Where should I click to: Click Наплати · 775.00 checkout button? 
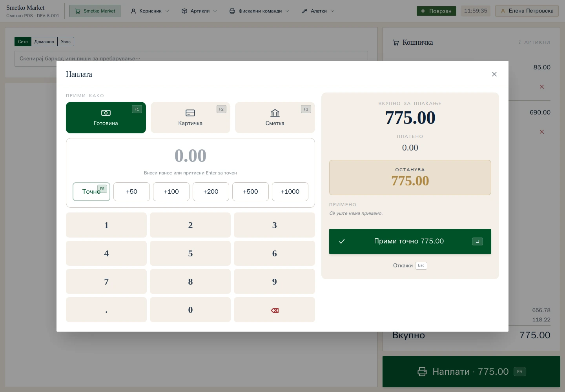pos(471,372)
